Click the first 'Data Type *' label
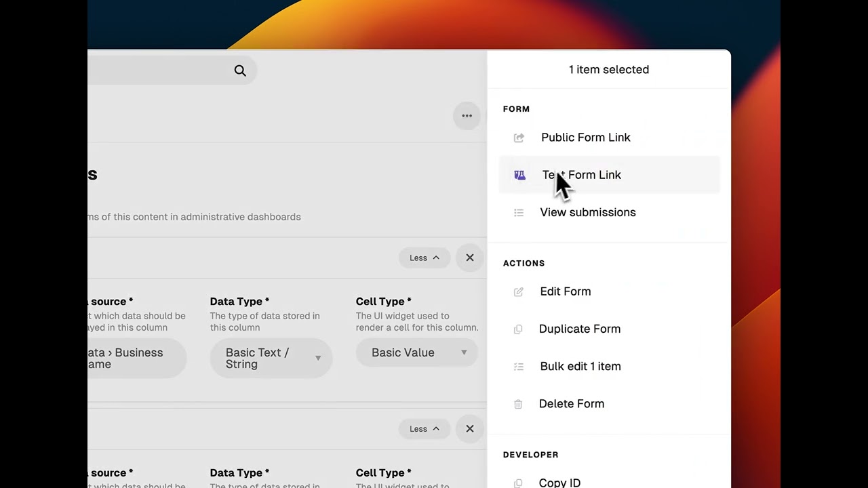The height and width of the screenshot is (488, 868). pos(239,302)
